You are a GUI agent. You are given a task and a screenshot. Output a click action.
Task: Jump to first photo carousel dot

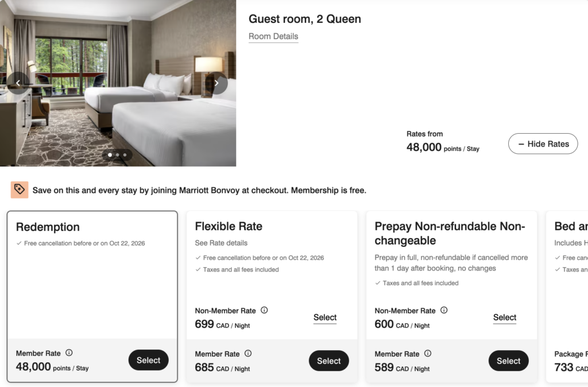pos(110,155)
